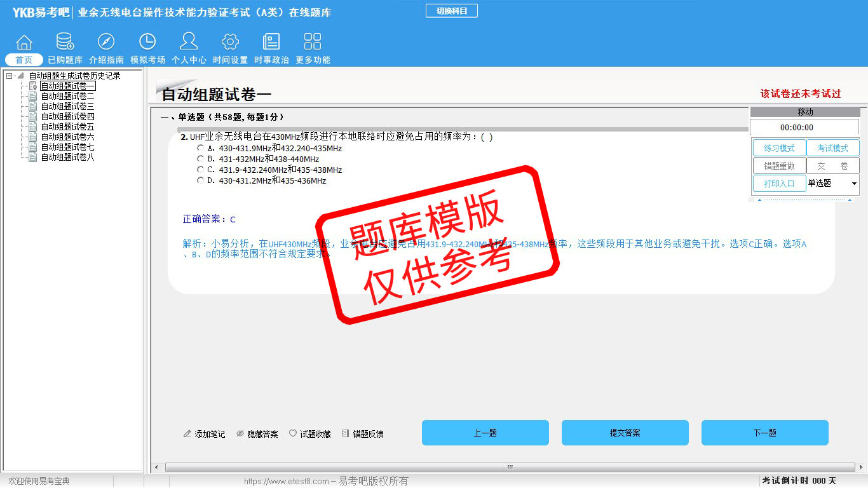Click the 正确答案:C answer line
Viewport: 868px width, 488px height.
click(x=209, y=219)
